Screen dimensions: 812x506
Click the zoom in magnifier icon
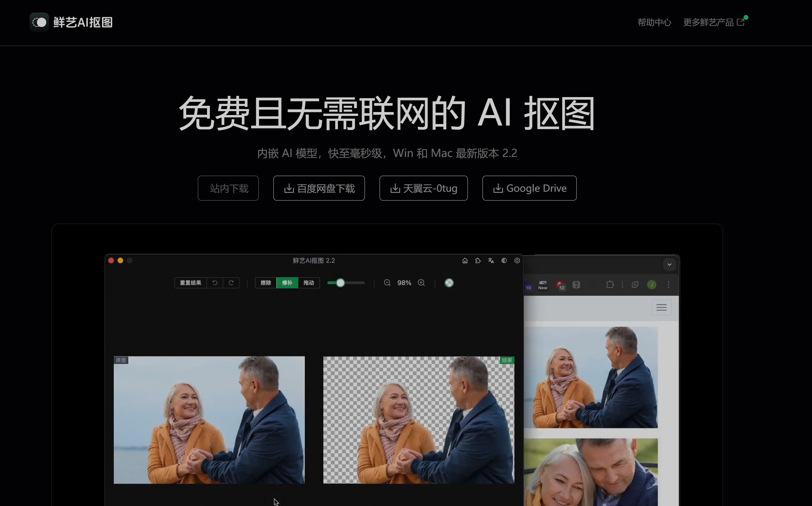click(x=421, y=283)
